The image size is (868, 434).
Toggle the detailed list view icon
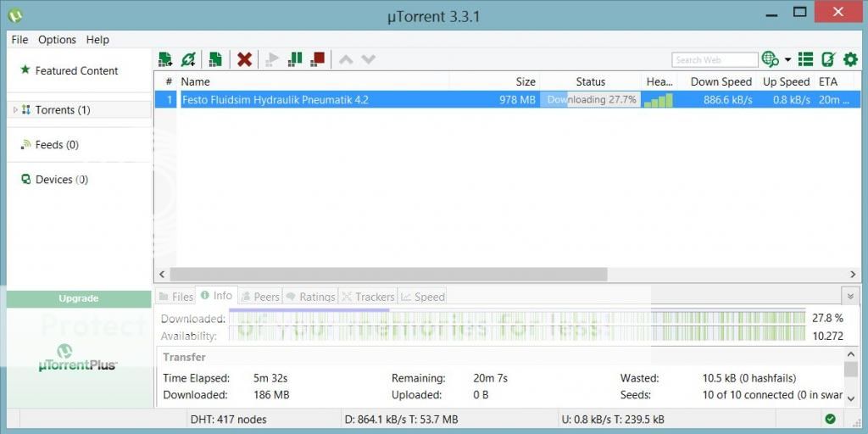click(806, 59)
